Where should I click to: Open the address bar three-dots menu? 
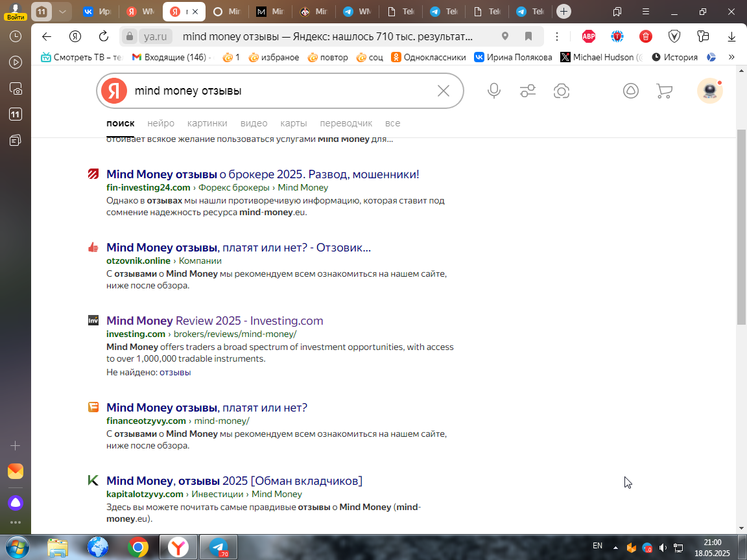[x=557, y=36]
